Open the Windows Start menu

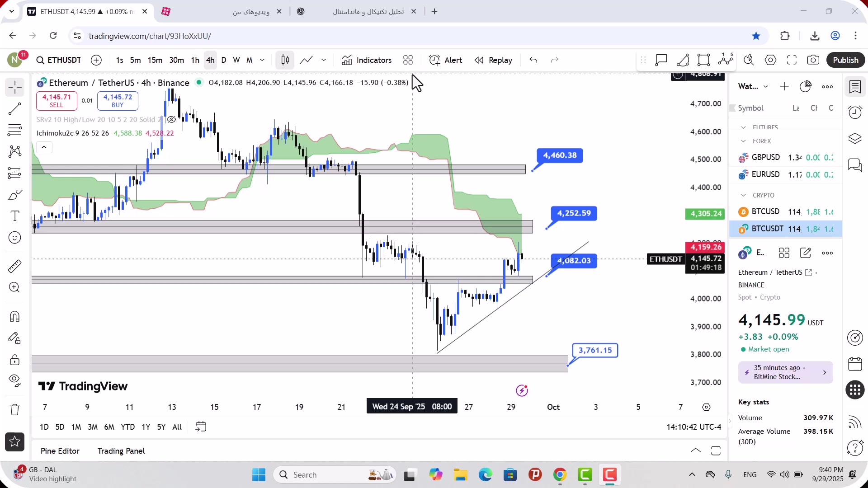(259, 475)
